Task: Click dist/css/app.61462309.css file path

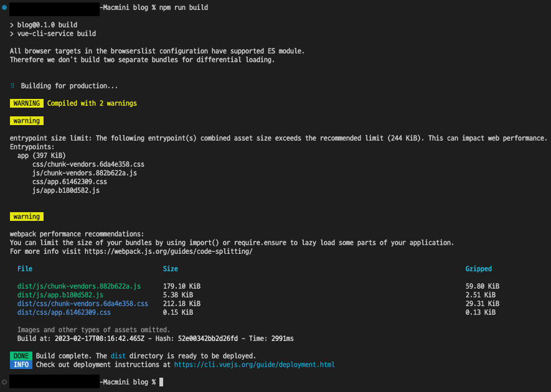Action: [64, 312]
